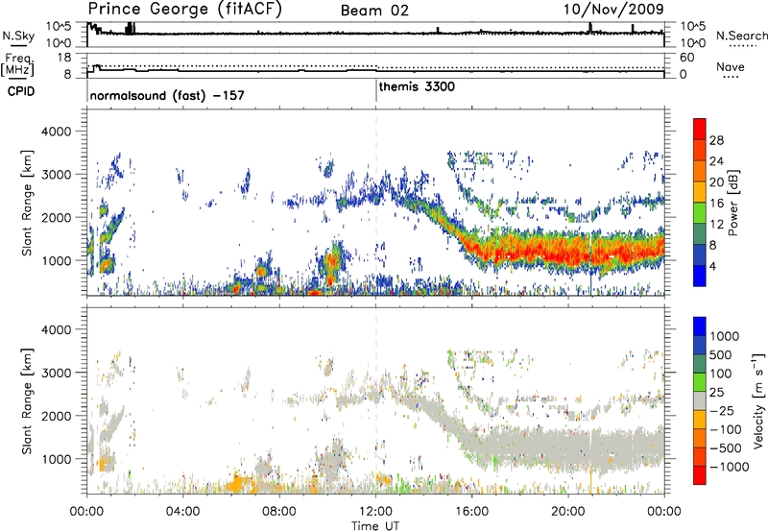Pick the red top segment of Power colorbar
Viewport: 768px width, 532px height.
pyautogui.click(x=700, y=130)
